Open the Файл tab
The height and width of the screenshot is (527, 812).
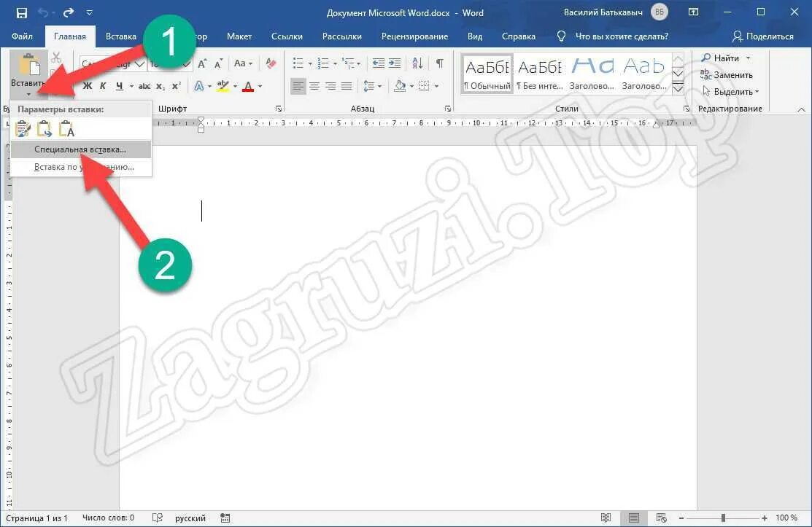pyautogui.click(x=23, y=36)
